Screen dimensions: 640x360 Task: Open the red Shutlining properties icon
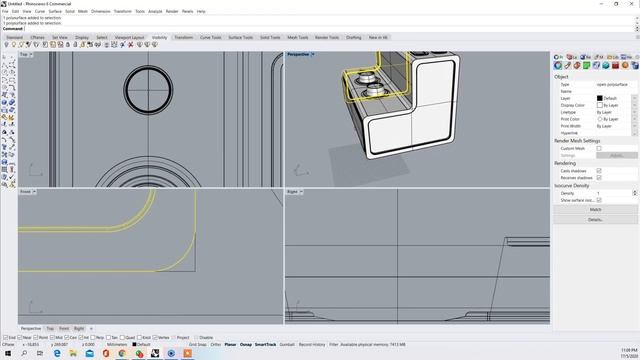point(616,65)
